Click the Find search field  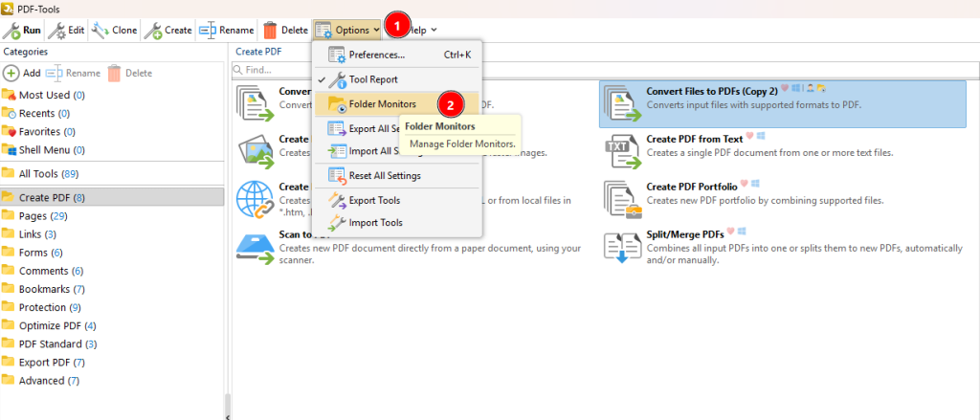605,70
